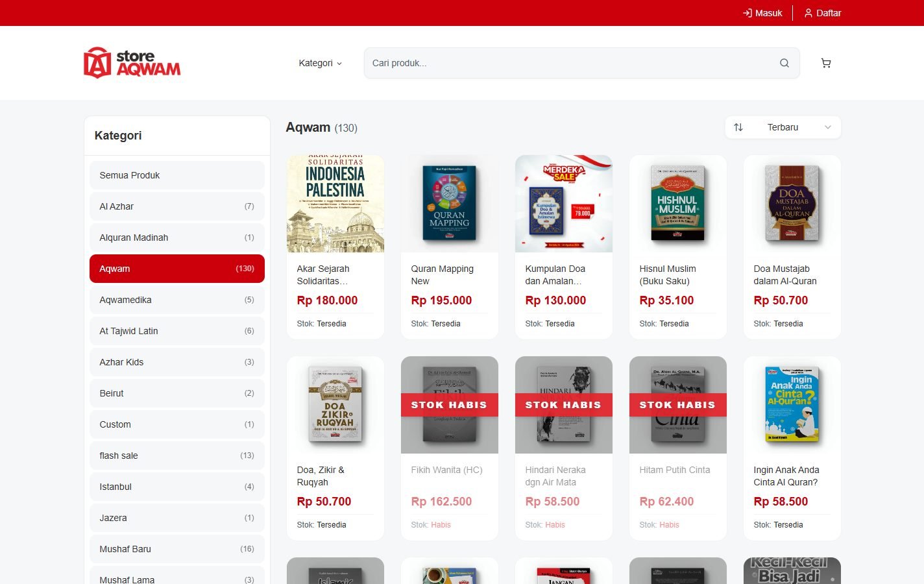Open the Terbaru sort dropdown
This screenshot has width=924, height=584.
(783, 127)
